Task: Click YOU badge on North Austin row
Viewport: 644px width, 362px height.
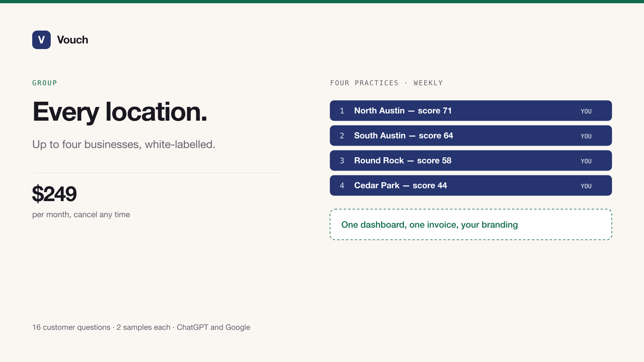Action: 586,111
